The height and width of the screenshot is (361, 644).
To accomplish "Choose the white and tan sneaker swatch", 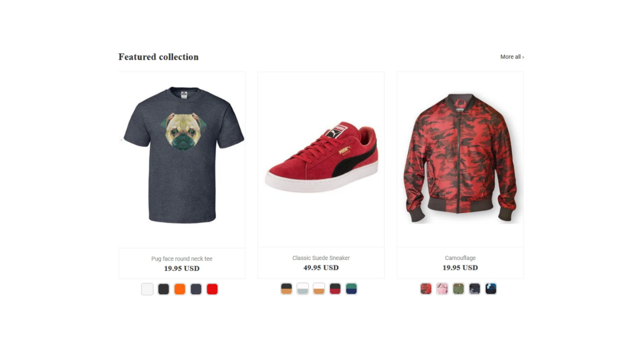I will point(319,289).
